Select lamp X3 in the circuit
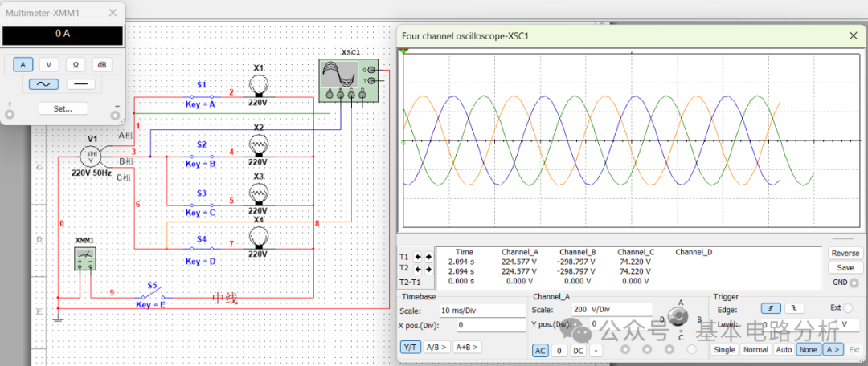868x366 pixels. tap(258, 194)
